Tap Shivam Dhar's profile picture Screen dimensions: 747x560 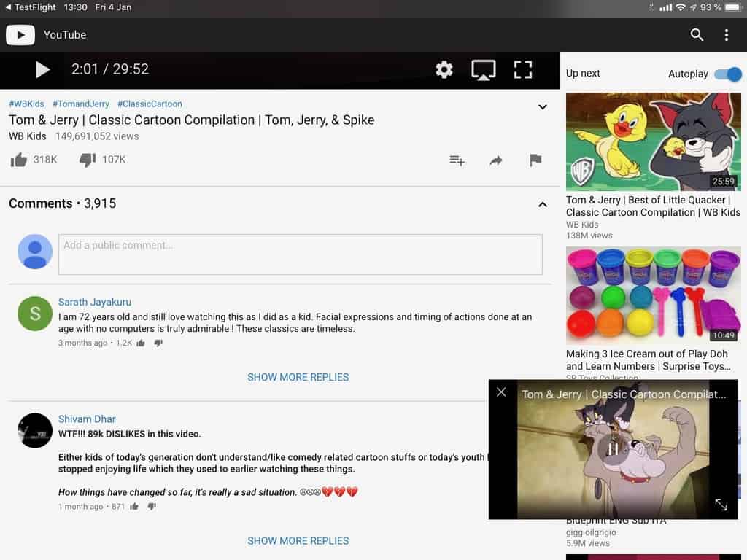tap(35, 430)
